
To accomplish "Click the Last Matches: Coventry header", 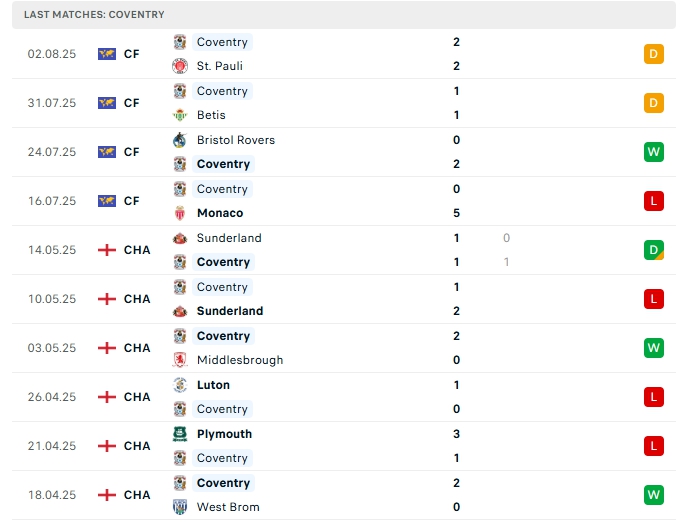I will (x=95, y=15).
